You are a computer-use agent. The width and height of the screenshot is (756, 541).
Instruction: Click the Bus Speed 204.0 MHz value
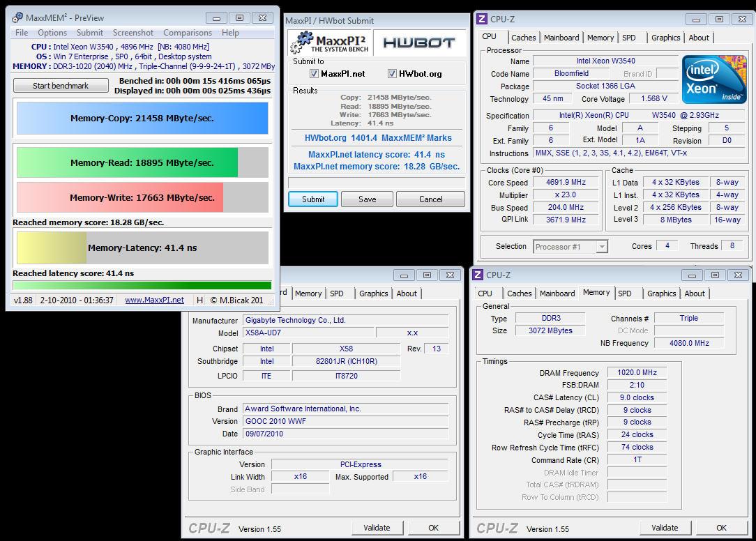coord(566,207)
